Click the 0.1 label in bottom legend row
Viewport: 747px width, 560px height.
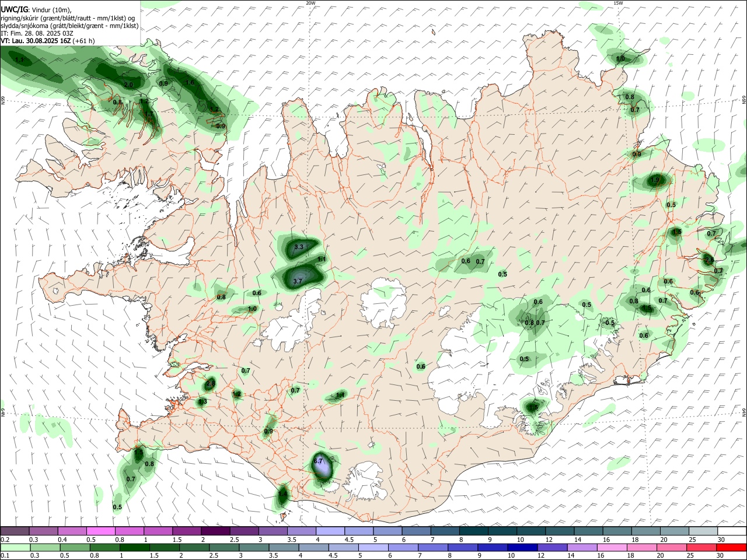click(x=5, y=556)
